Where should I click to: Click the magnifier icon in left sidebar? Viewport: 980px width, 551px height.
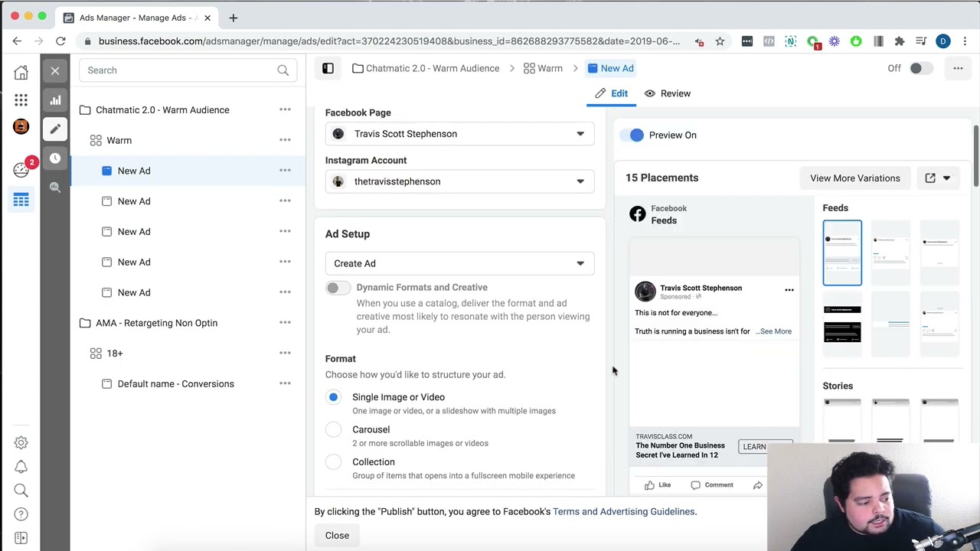click(21, 491)
